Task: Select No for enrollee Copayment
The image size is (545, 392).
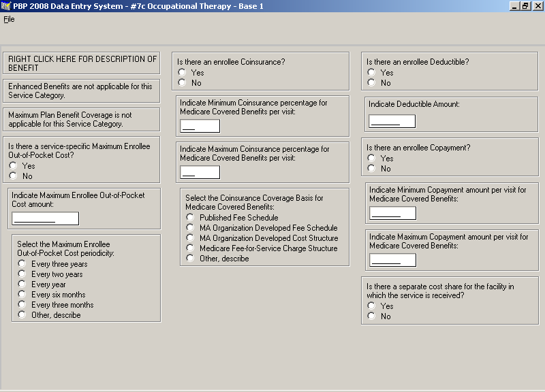Action: pos(371,168)
